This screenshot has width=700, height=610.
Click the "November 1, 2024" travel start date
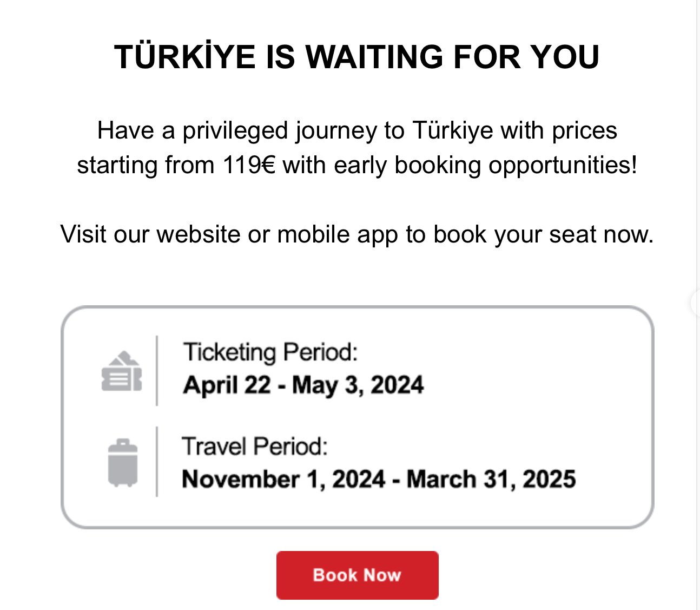pos(283,480)
